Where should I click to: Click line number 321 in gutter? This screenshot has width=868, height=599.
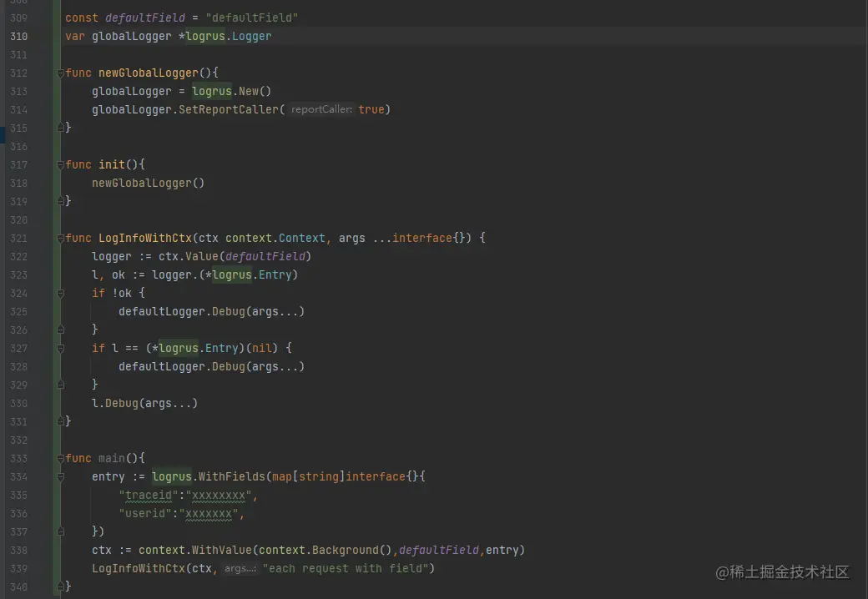tap(19, 239)
